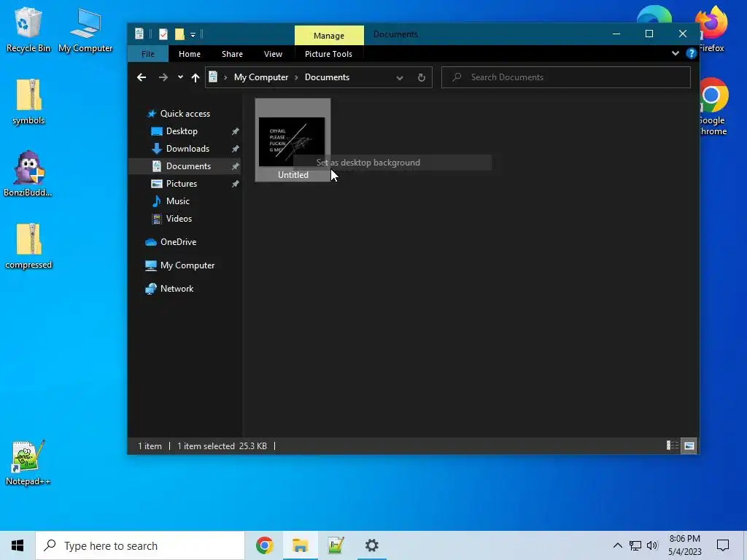
Task: Click the network tray icon
Action: pos(635,545)
